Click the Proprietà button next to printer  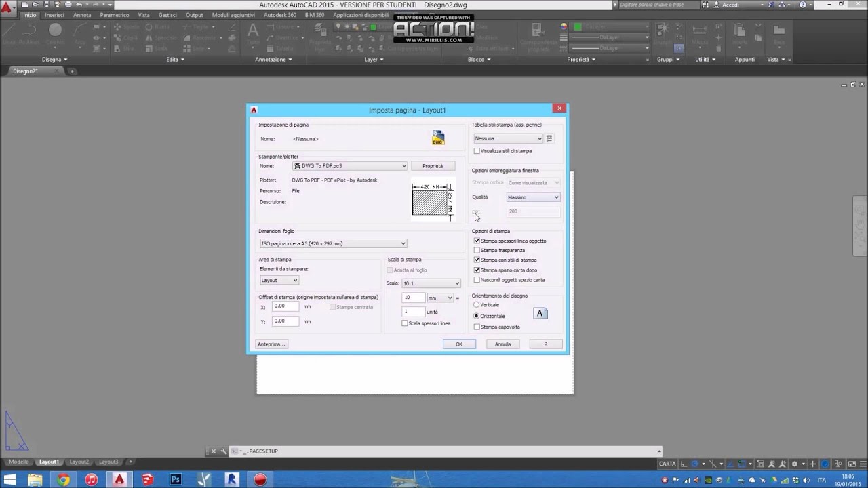click(x=433, y=166)
